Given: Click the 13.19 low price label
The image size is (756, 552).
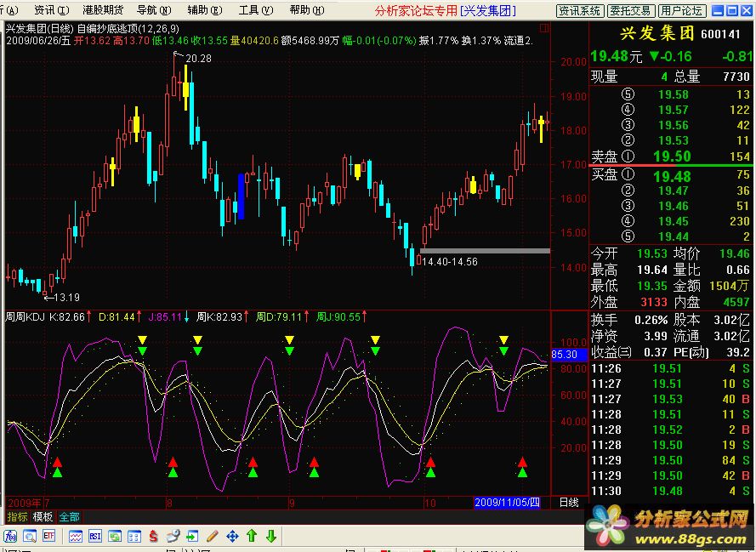Looking at the screenshot, I should point(66,298).
